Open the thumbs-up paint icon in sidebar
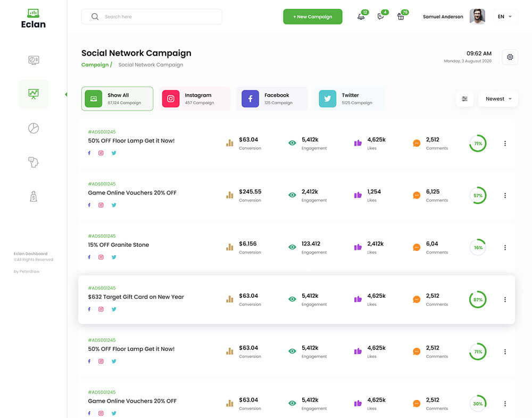The height and width of the screenshot is (418, 532). [34, 163]
